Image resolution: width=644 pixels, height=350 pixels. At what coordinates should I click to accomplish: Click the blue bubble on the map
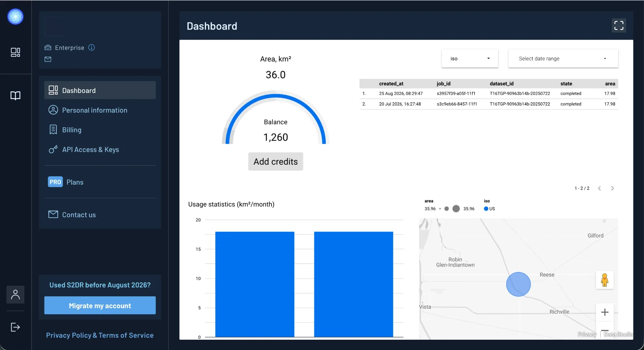pos(518,284)
